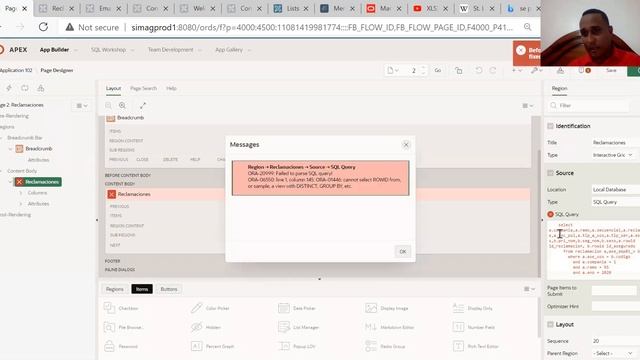Select the Password item type
The height and width of the screenshot is (360, 640).
[x=121, y=346]
